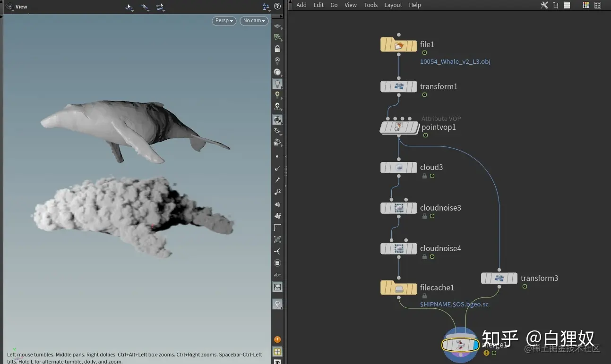
Task: Click the pointvop1 node name label
Action: [439, 127]
